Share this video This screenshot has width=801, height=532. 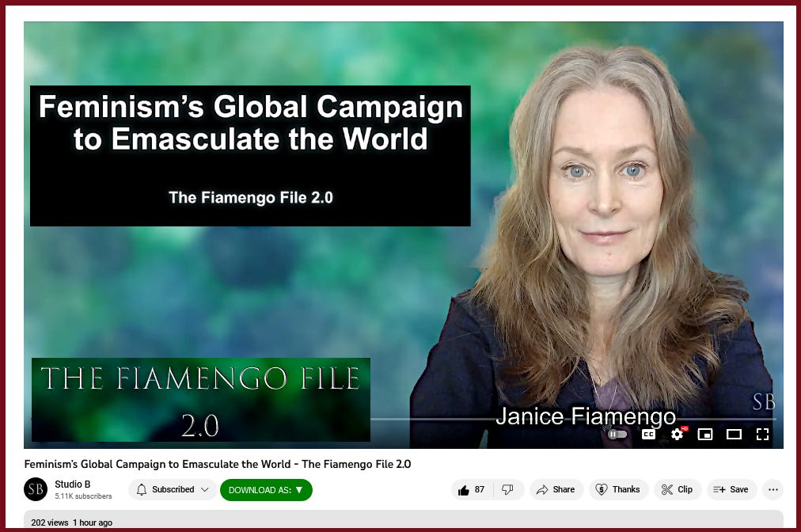556,489
